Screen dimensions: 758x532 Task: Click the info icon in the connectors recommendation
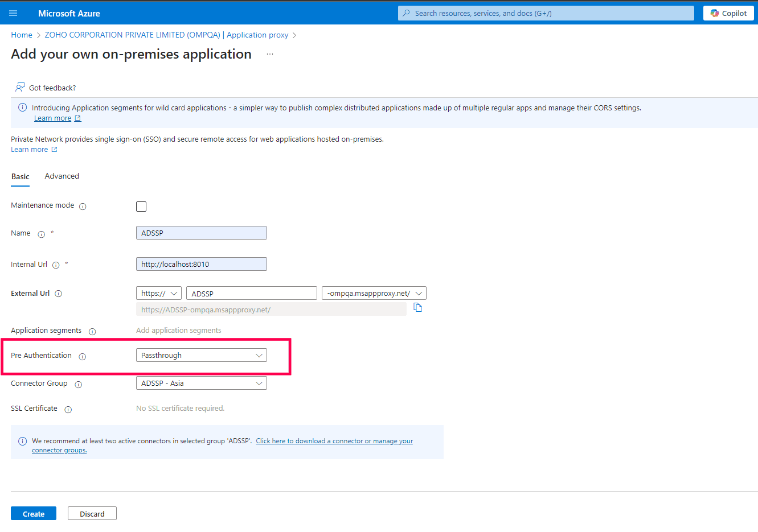click(23, 441)
